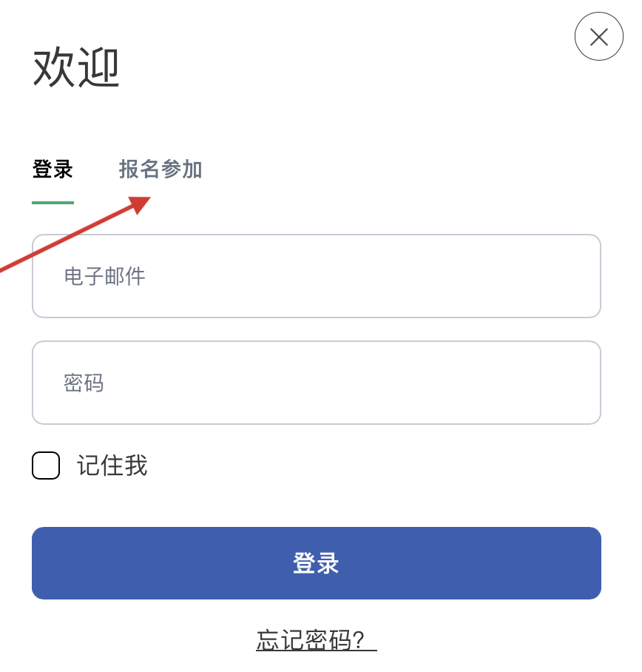Enable remember-me with the square checkbox
Screen dimensions: 642x672
click(x=46, y=466)
